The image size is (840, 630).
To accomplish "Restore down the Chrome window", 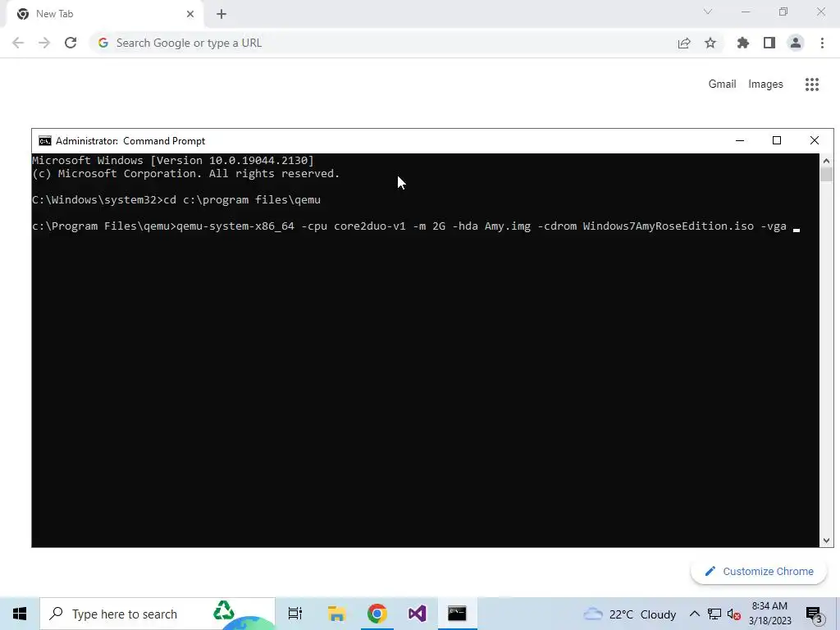I will tap(783, 11).
